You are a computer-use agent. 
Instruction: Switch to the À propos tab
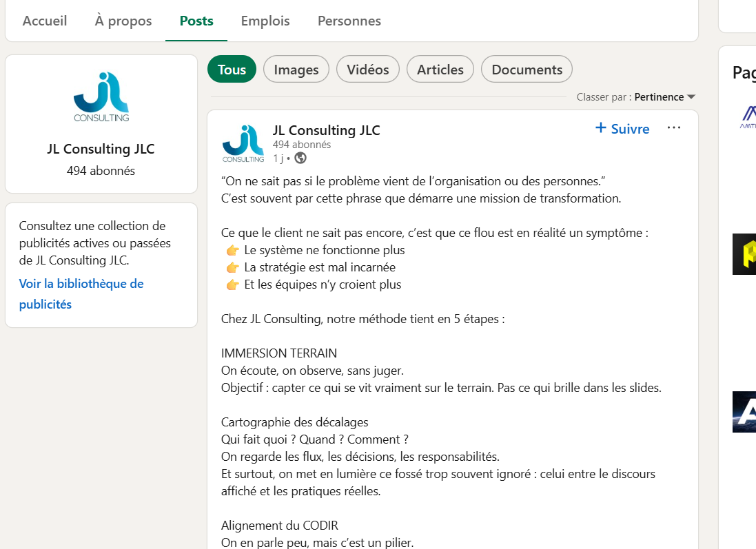123,21
